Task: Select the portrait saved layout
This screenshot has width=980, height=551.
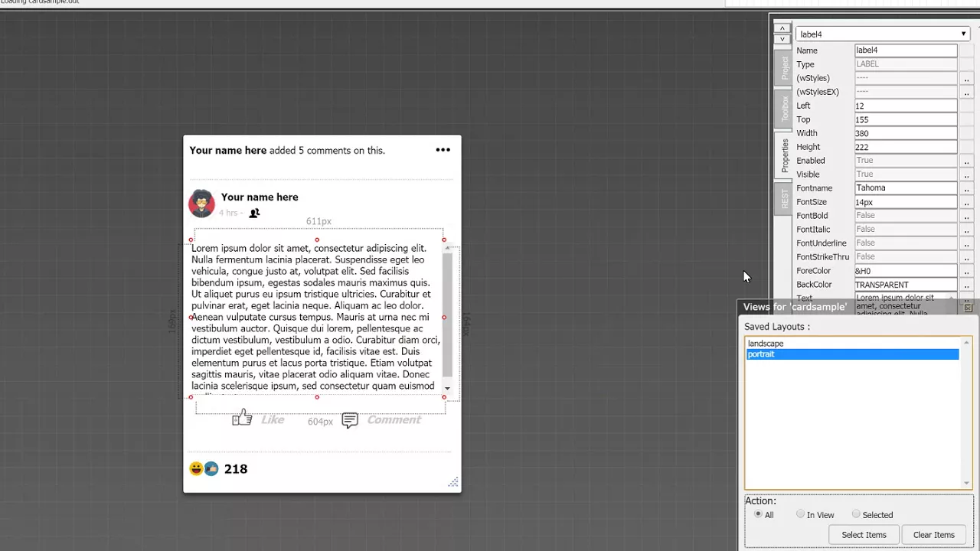Action: click(852, 354)
